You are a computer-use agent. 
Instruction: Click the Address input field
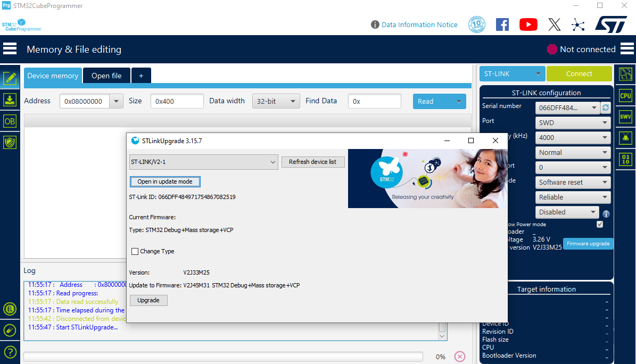(x=85, y=101)
